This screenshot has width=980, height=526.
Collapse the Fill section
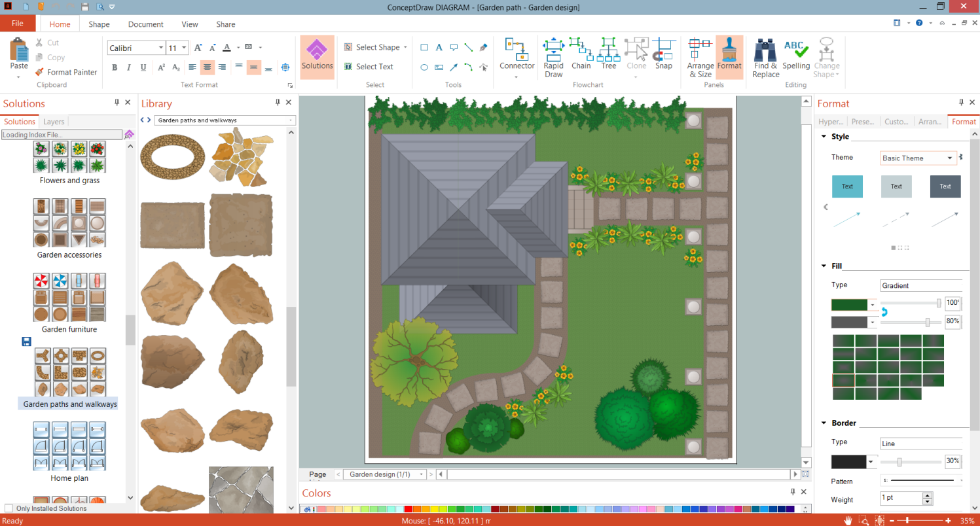[x=824, y=266]
